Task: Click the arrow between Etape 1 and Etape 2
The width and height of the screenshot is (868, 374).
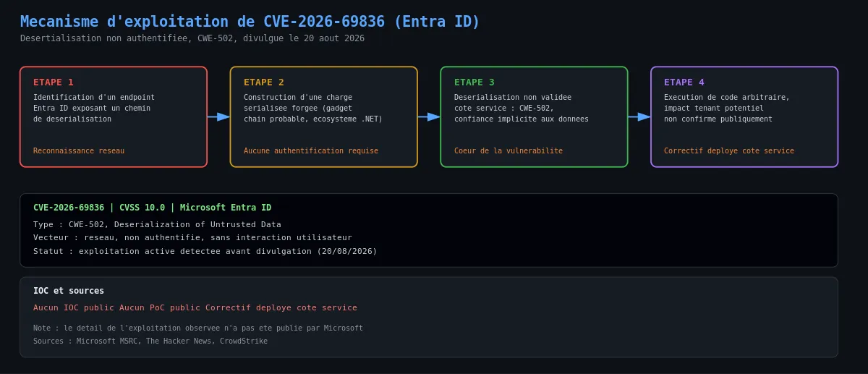Action: [x=218, y=116]
